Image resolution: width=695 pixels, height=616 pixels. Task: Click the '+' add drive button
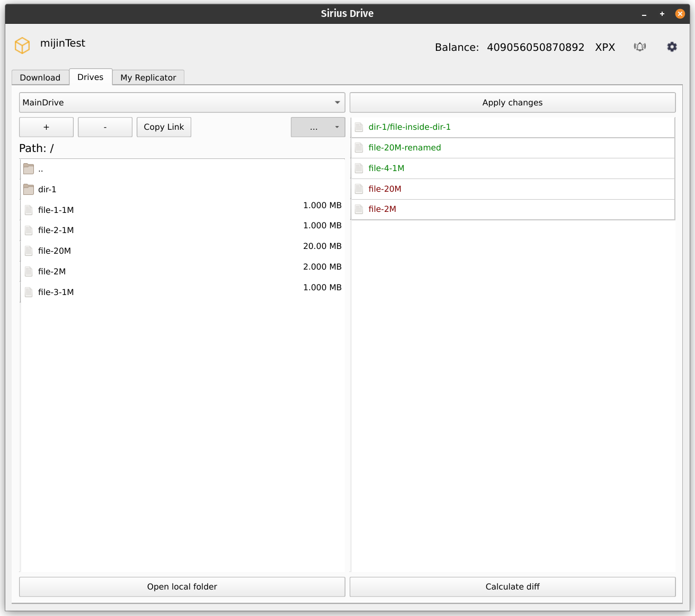pos(46,127)
